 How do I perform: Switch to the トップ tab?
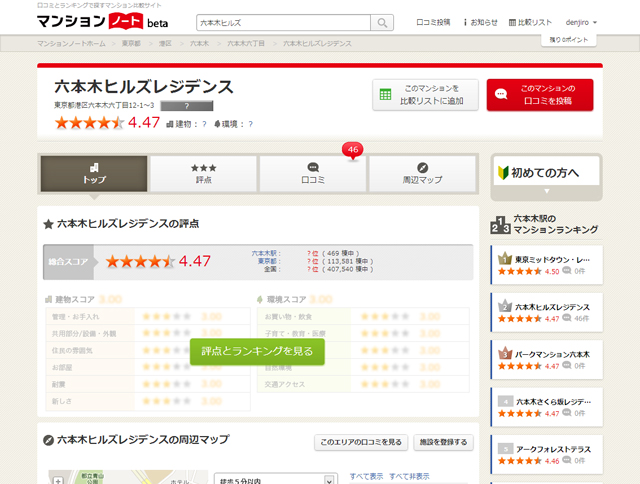point(94,173)
